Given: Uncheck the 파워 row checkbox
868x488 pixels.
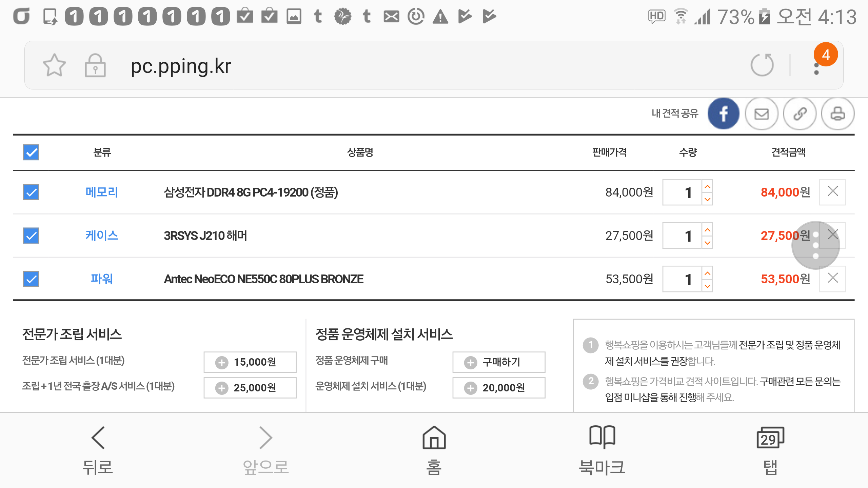Looking at the screenshot, I should 31,279.
